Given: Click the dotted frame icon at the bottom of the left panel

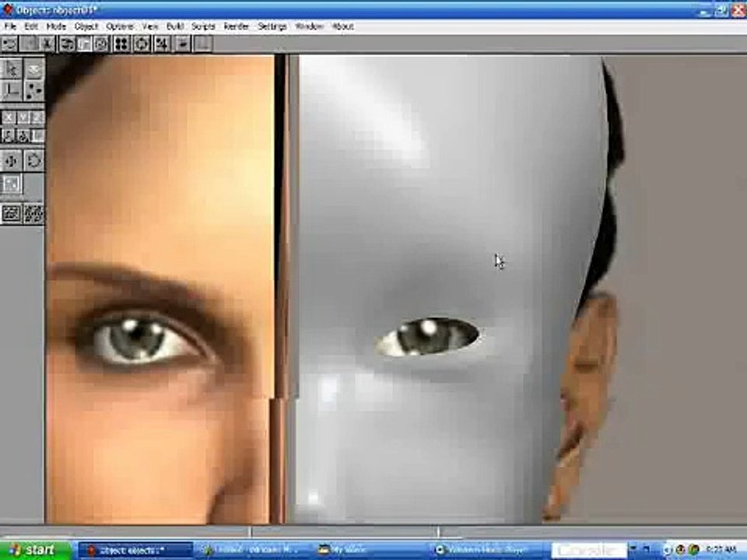Looking at the screenshot, I should pos(33,215).
